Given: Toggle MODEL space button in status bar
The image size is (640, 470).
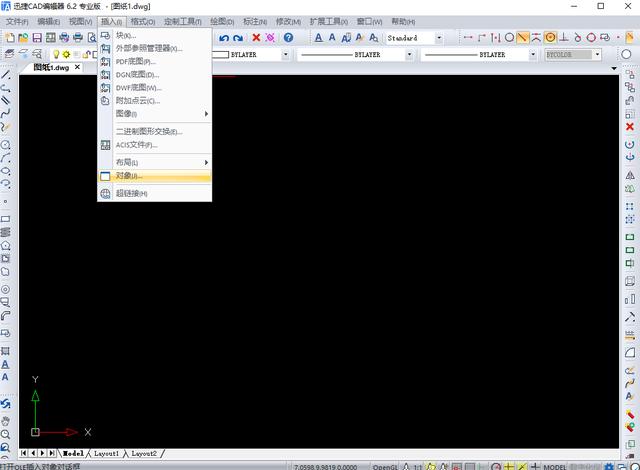Looking at the screenshot, I should 555,467.
